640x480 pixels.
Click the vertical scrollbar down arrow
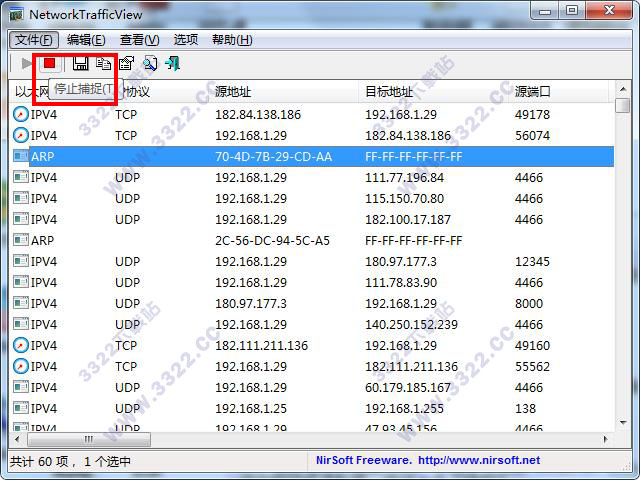tap(623, 421)
